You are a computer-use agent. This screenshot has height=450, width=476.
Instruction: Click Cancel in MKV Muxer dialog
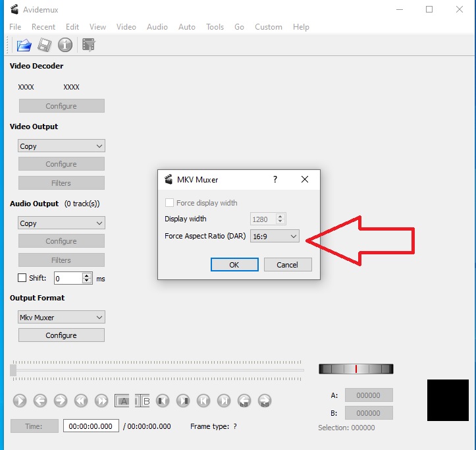click(288, 265)
